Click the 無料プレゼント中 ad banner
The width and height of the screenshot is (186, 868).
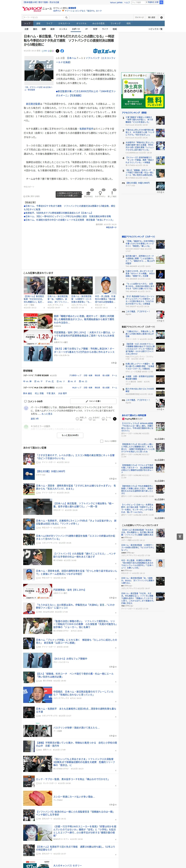tap(143, 90)
